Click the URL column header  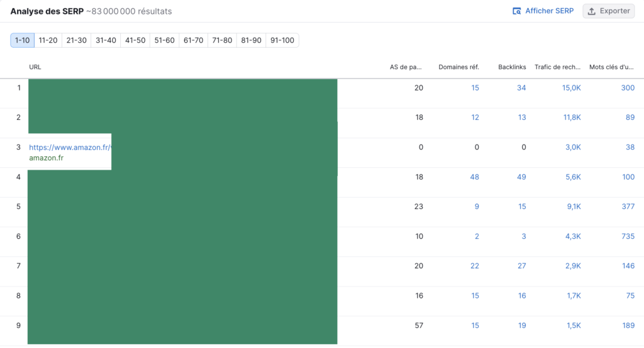35,67
